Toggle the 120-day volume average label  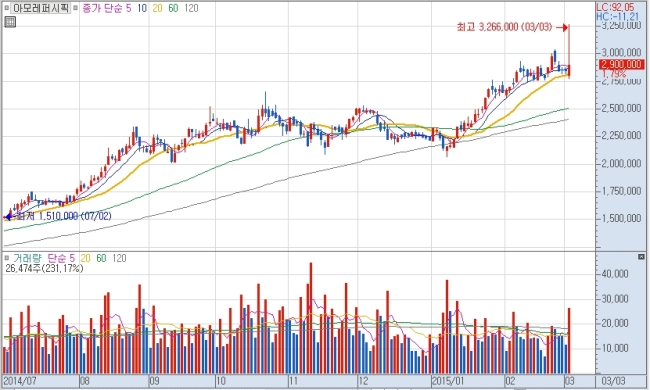tap(119, 258)
